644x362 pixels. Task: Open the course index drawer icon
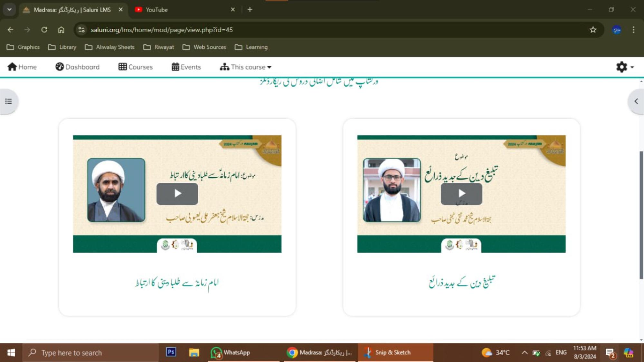[9, 101]
